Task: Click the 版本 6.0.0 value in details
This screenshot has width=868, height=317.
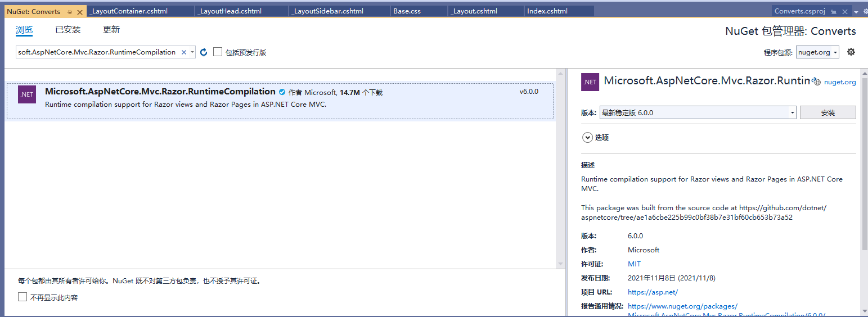Action: [635, 236]
